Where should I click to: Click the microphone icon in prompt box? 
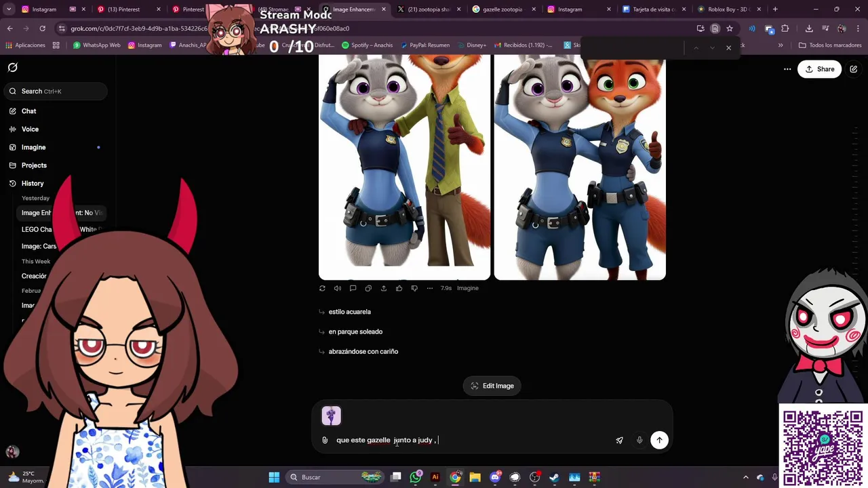click(639, 441)
